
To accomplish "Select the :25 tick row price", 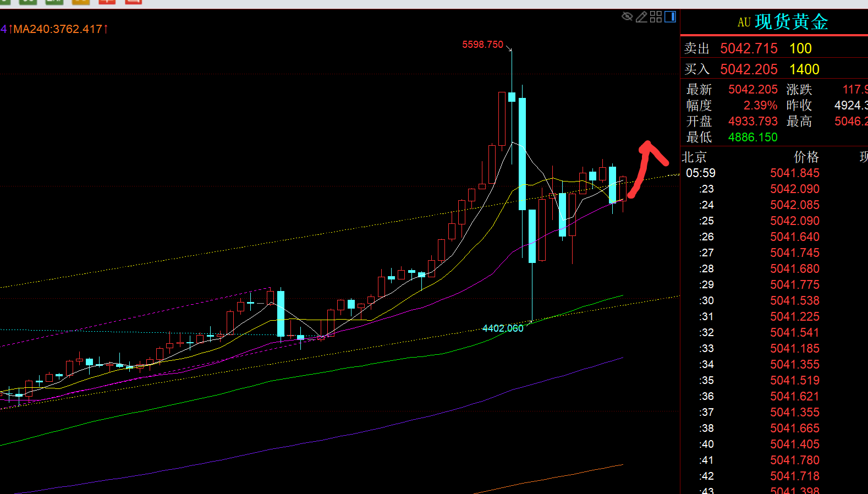I will 795,221.
